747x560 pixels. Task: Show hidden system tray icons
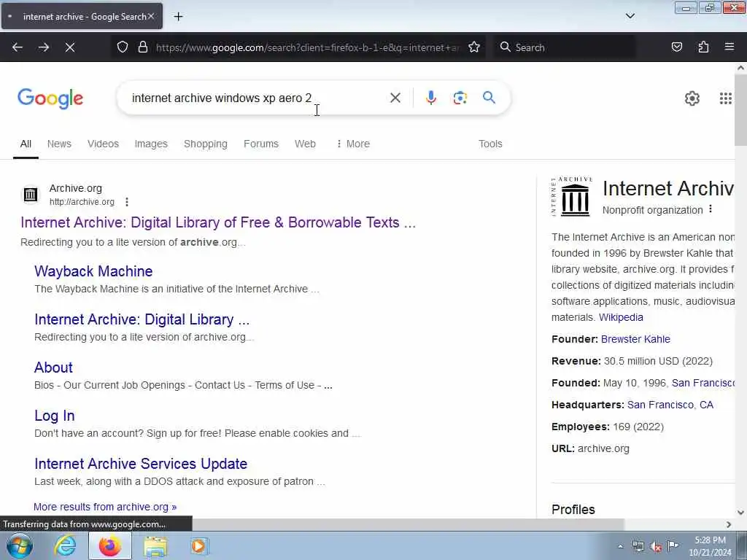(x=620, y=547)
